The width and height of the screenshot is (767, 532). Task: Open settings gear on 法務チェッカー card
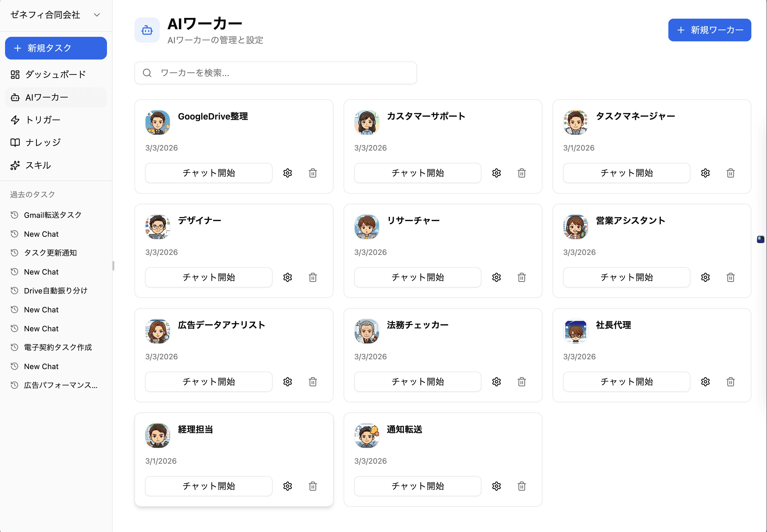pos(496,382)
